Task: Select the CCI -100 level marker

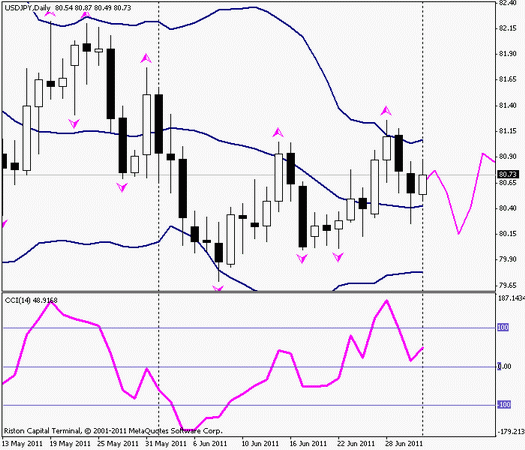Action: point(504,404)
